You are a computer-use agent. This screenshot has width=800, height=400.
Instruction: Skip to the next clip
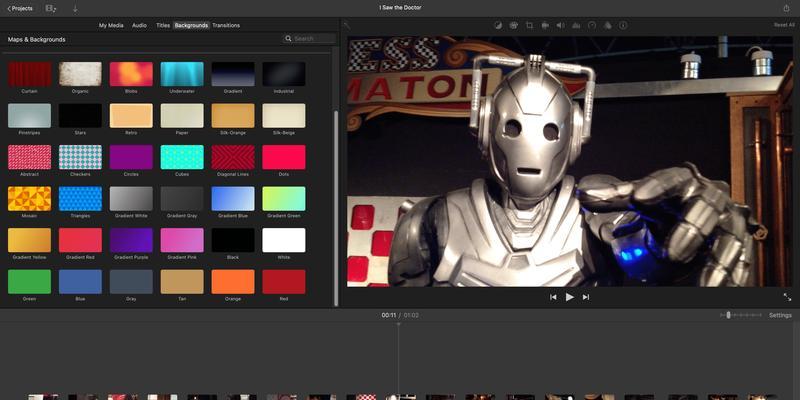[586, 297]
